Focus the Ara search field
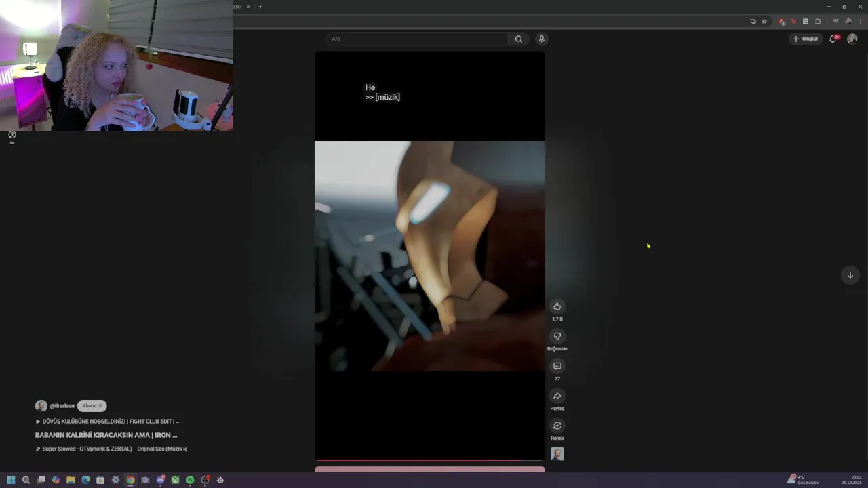868x488 pixels. (417, 39)
